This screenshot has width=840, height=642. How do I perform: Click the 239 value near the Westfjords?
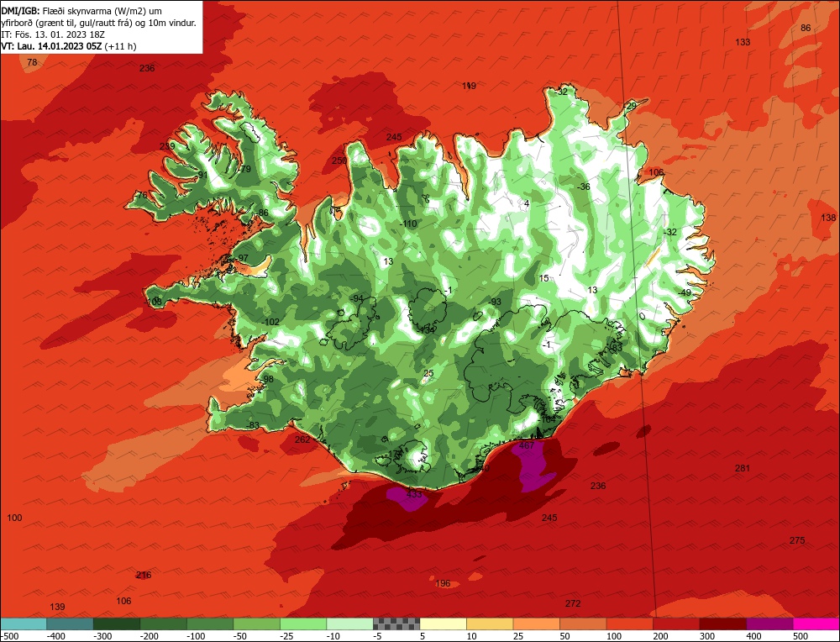(x=167, y=146)
